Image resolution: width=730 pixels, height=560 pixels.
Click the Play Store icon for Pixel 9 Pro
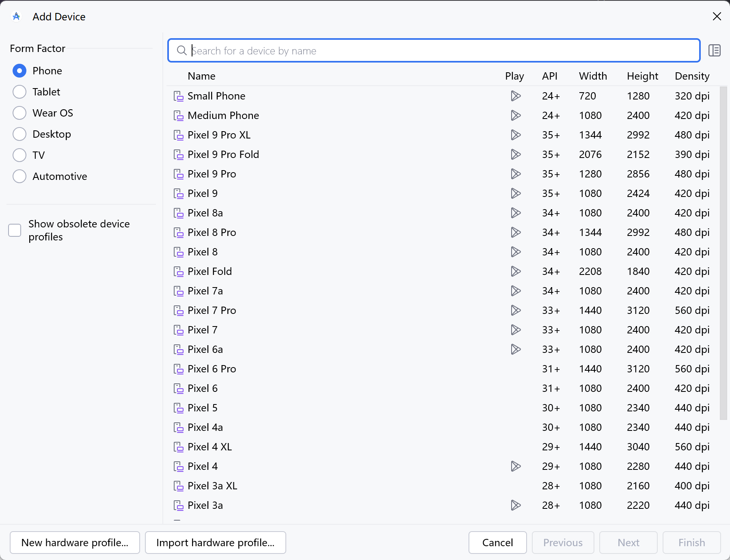pyautogui.click(x=515, y=174)
